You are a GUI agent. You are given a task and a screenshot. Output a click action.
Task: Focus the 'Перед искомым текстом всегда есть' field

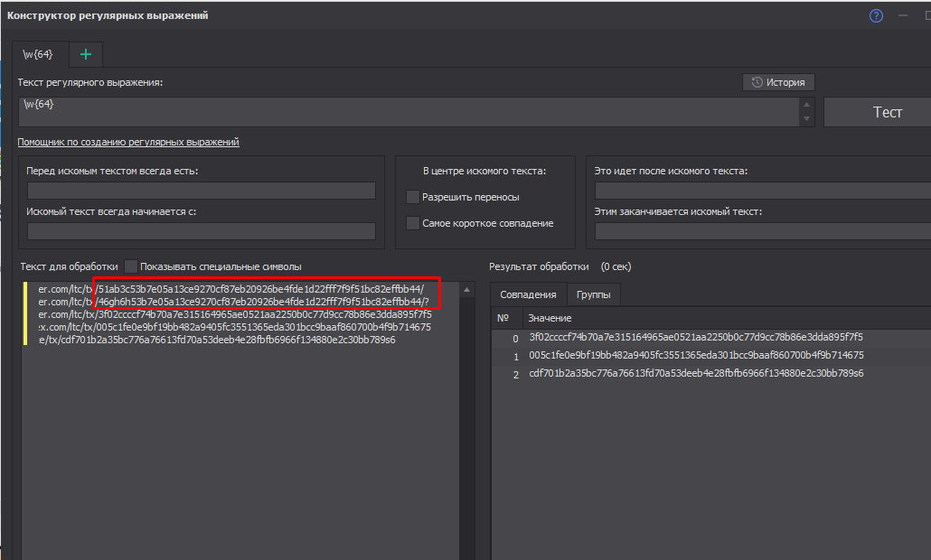(202, 191)
